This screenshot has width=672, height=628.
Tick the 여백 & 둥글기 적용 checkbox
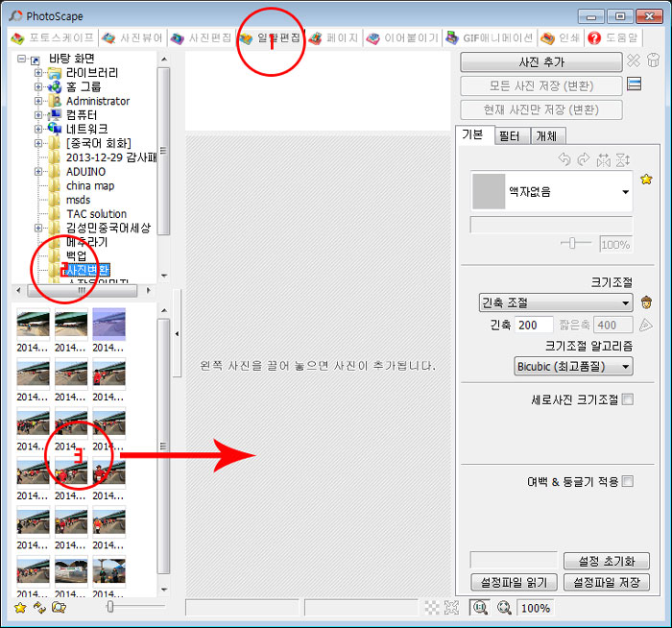pos(628,481)
